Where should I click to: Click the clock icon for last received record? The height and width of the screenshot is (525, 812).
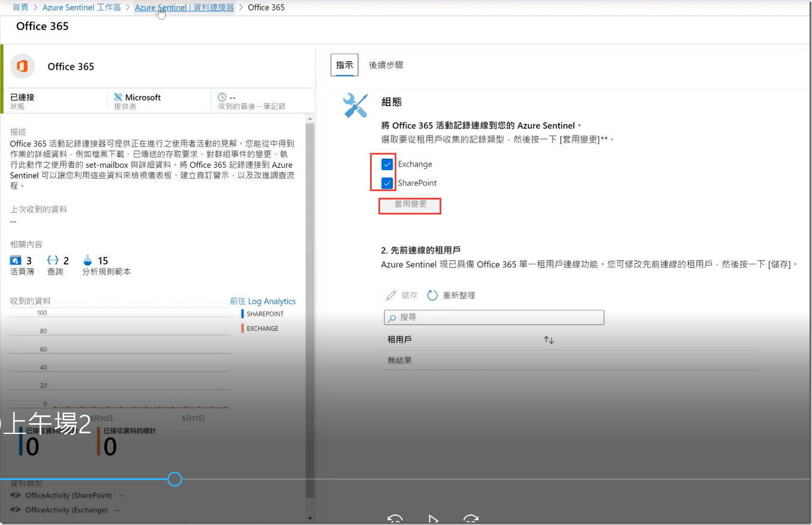click(222, 97)
